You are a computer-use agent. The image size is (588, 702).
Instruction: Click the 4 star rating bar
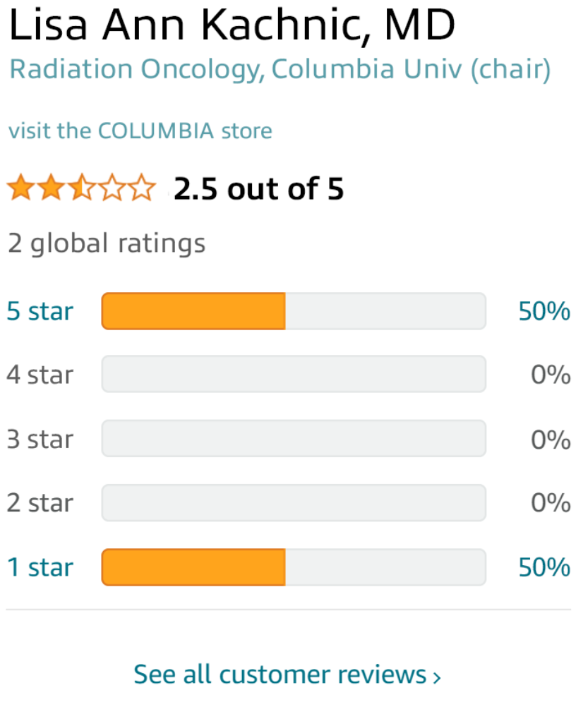click(294, 375)
